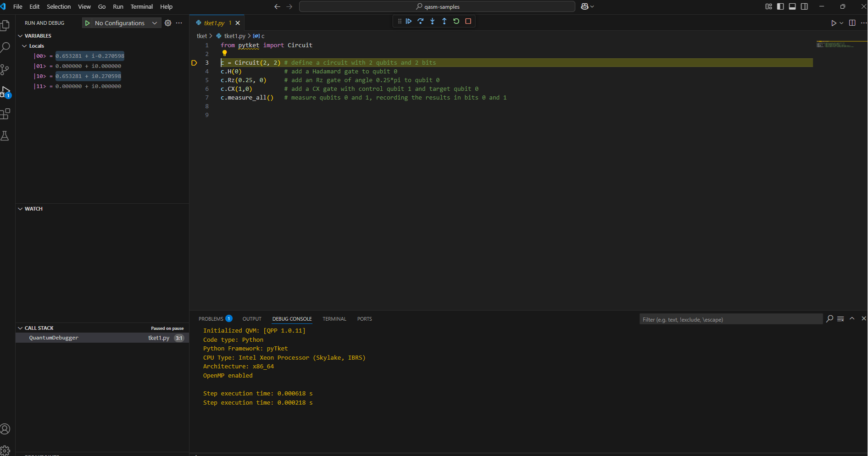Grab the debug toolbar drag handle
The image size is (868, 456).
[400, 21]
